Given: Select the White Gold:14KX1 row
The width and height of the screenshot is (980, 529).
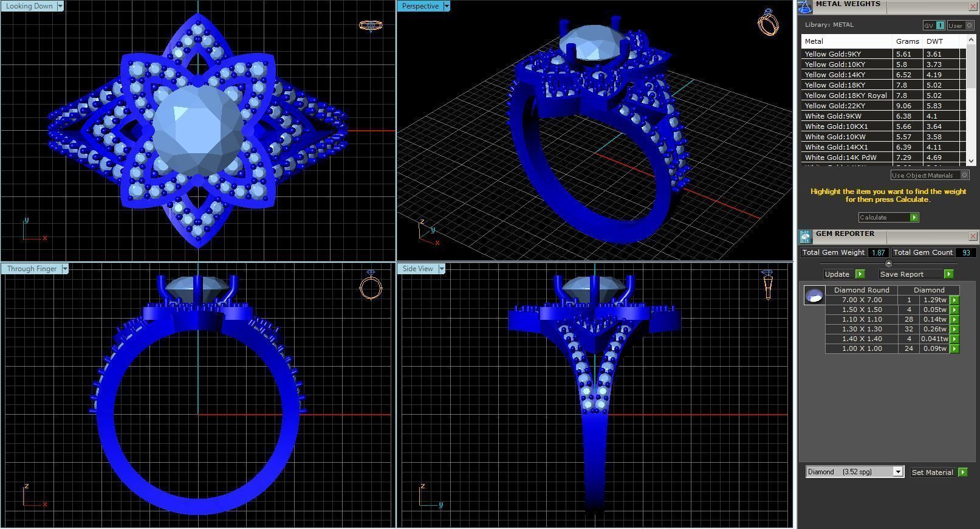Looking at the screenshot, I should [x=883, y=147].
